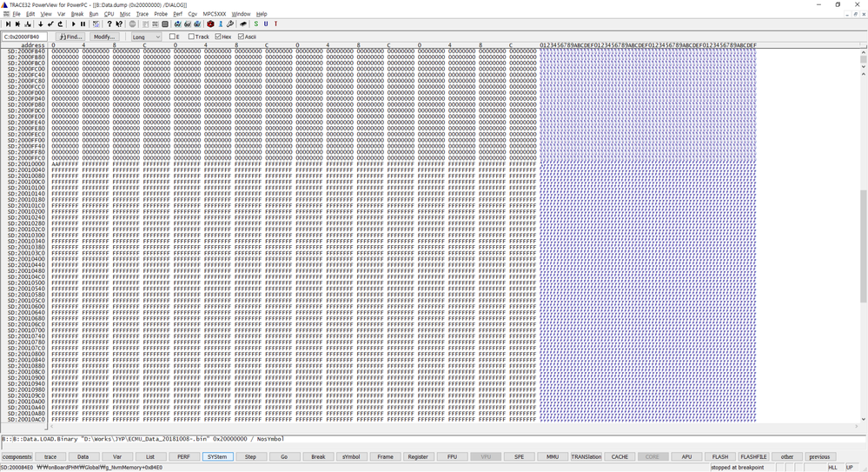Click the SYStem softkey button
Image resolution: width=868 pixels, height=472 pixels.
point(217,457)
